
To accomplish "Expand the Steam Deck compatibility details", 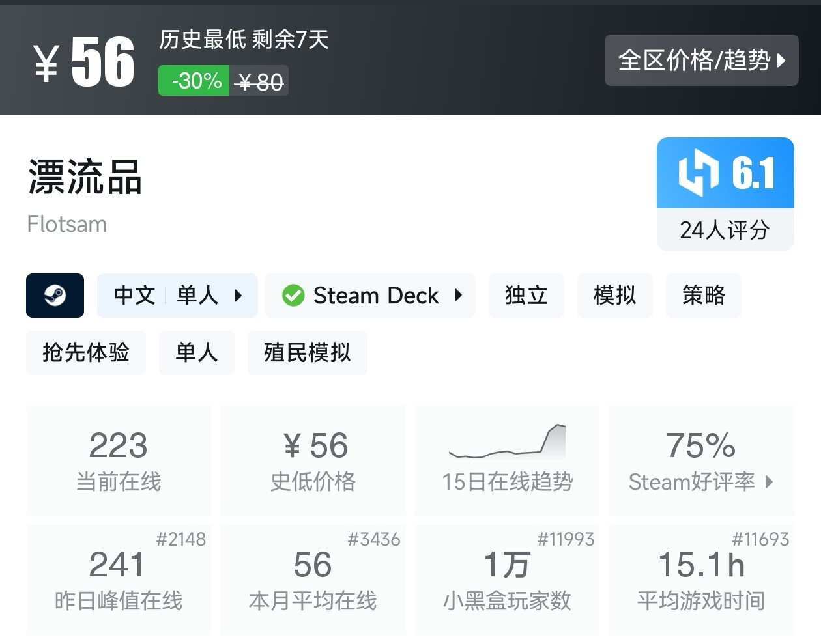I will pos(370,296).
